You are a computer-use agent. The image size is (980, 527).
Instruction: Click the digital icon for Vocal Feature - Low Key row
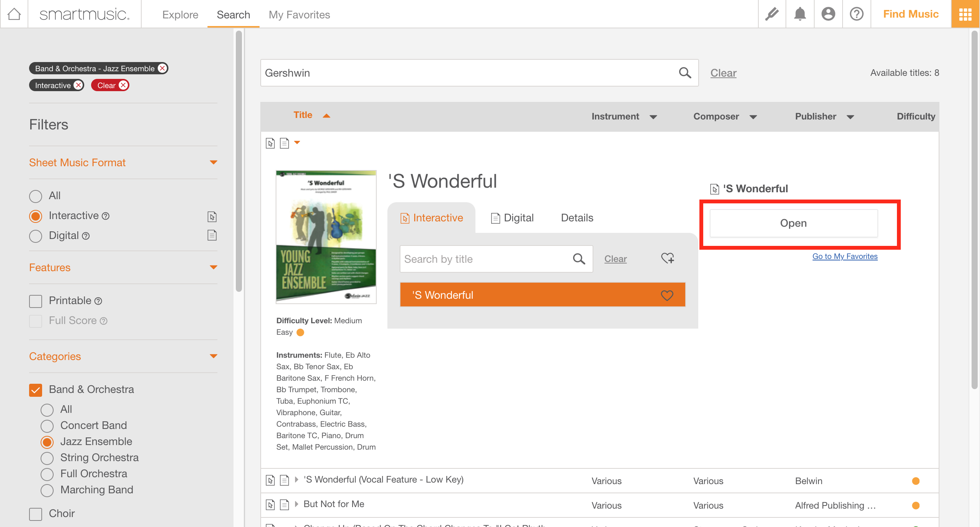coord(284,480)
